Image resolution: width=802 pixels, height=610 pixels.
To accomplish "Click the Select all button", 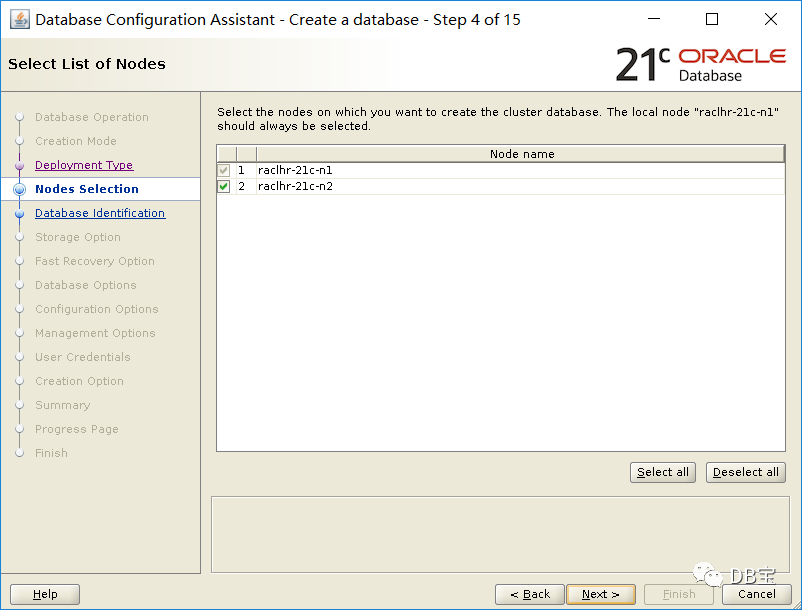I will pos(662,472).
